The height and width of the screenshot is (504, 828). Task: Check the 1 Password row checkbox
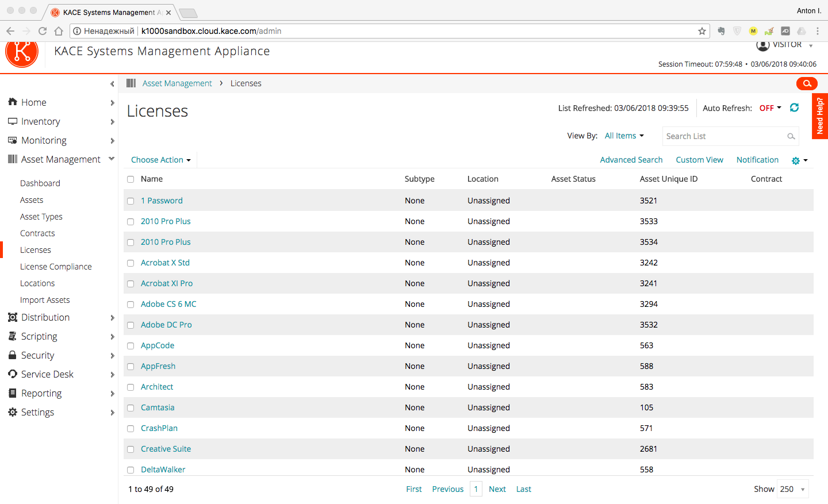(131, 201)
